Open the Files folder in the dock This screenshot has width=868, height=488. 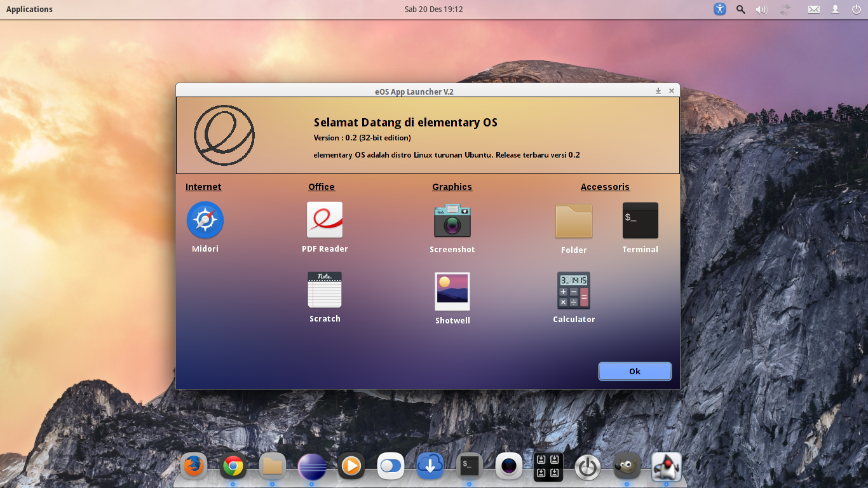273,467
